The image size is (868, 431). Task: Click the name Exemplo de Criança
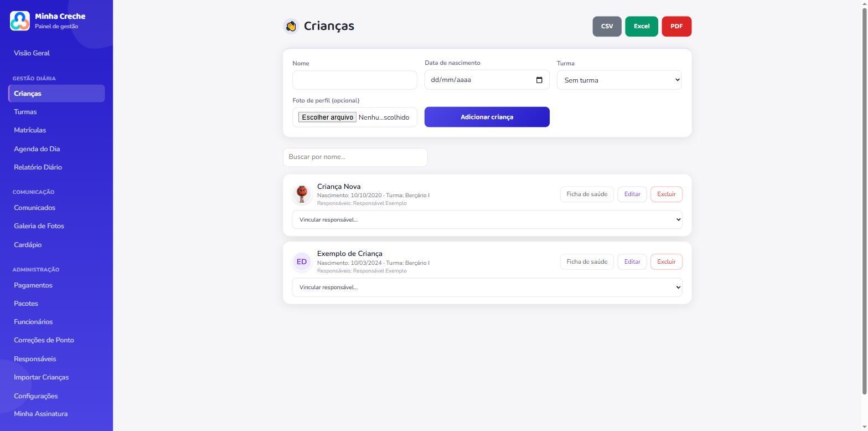click(350, 254)
